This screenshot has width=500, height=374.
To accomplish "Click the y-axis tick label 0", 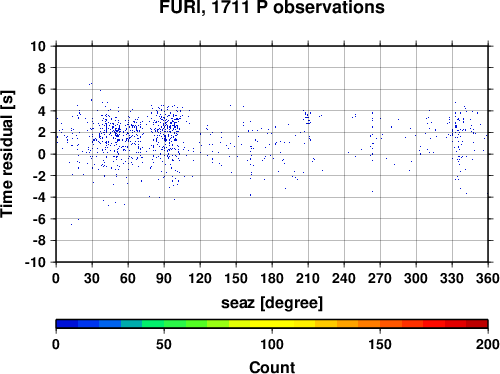I will 42,154.
